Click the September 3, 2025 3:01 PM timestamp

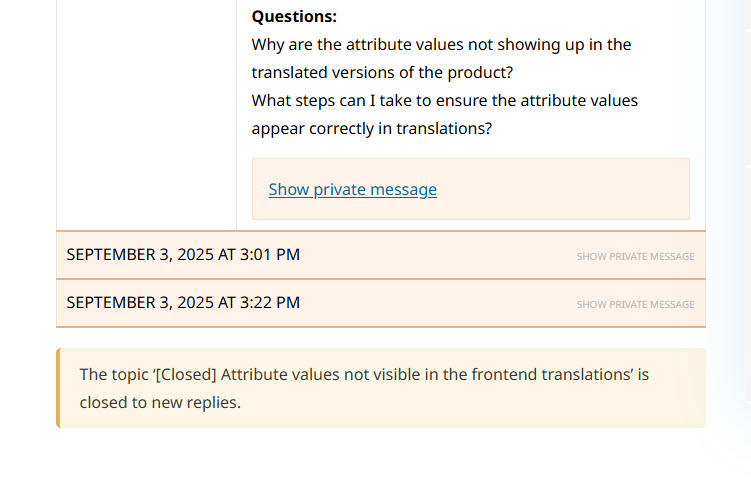click(183, 255)
